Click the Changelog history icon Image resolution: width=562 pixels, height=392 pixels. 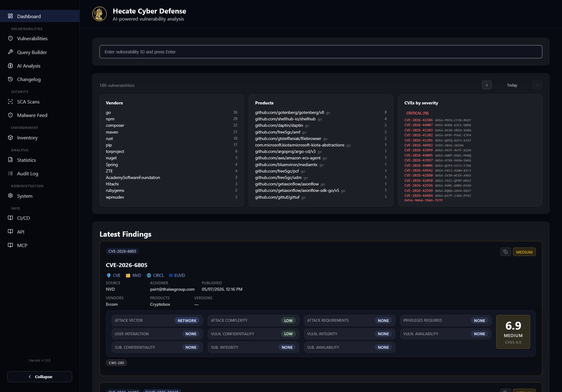point(10,79)
